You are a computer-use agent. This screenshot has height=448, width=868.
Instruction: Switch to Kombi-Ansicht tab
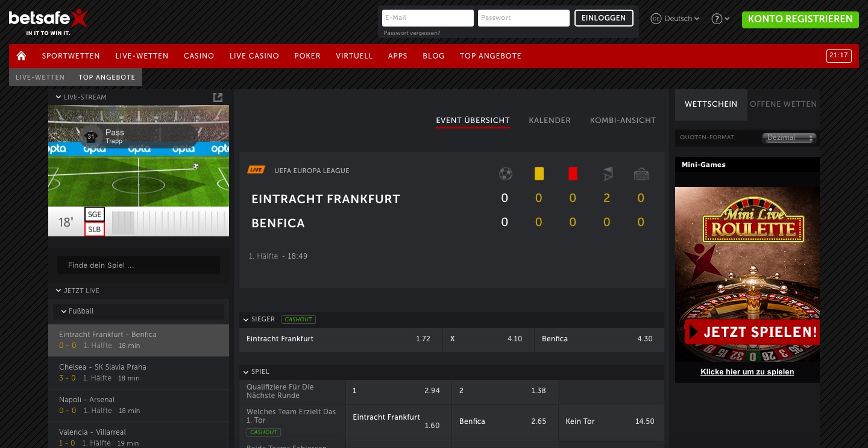click(x=623, y=121)
